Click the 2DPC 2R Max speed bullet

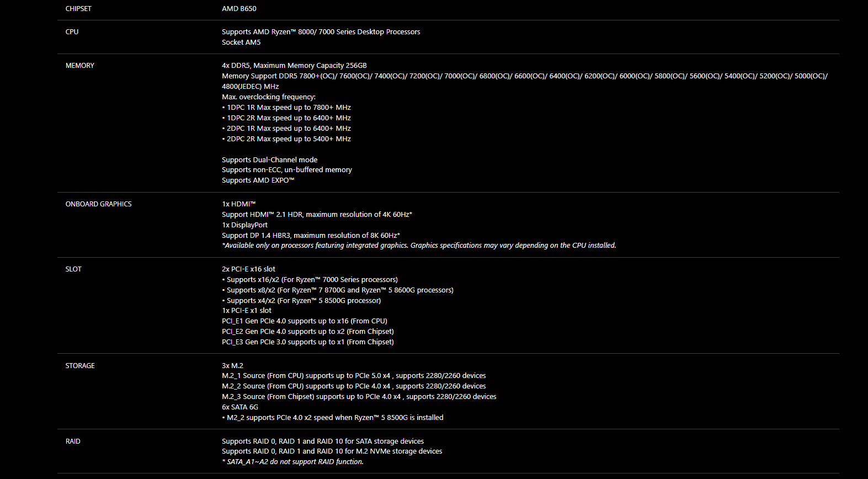[286, 139]
